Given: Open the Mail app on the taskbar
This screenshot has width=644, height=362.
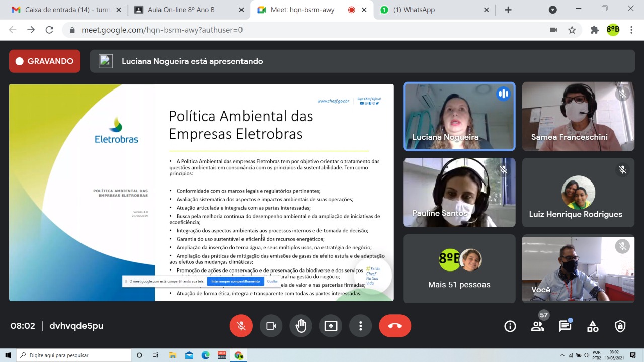Looking at the screenshot, I should click(x=189, y=355).
